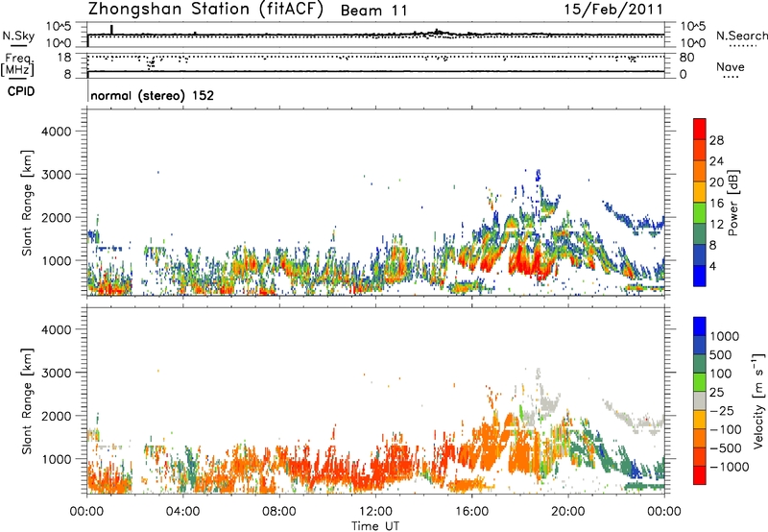Click the noise spike near 01:00 in the N.Sky trace
The width and height of the screenshot is (768, 532).
click(x=111, y=30)
